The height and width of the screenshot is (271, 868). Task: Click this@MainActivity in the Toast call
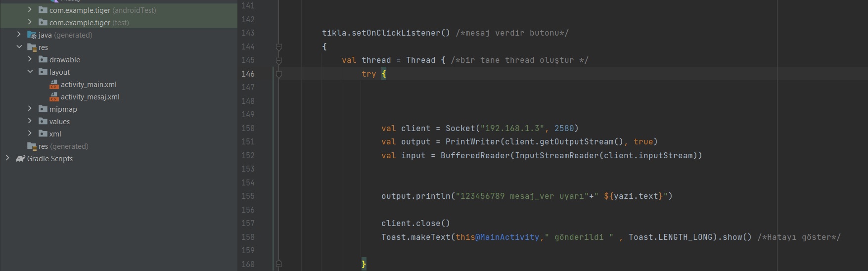tap(498, 237)
